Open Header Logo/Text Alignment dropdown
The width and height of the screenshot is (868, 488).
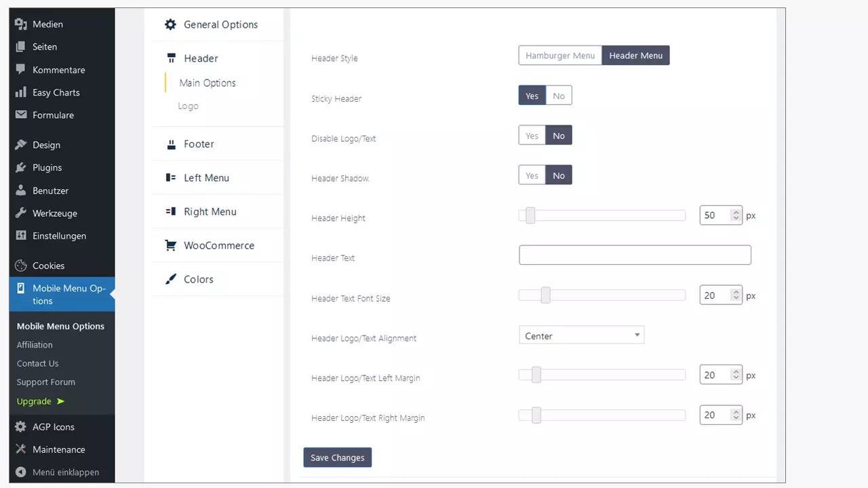pyautogui.click(x=582, y=335)
